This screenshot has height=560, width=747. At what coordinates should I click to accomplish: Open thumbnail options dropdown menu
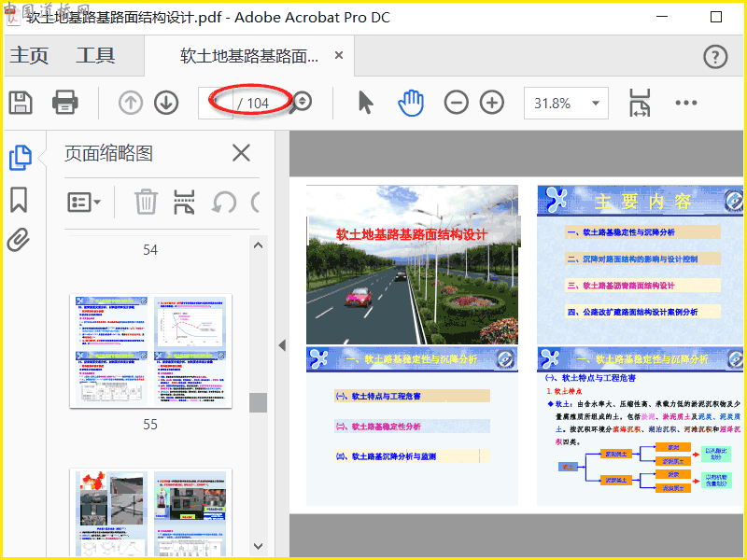tap(84, 203)
